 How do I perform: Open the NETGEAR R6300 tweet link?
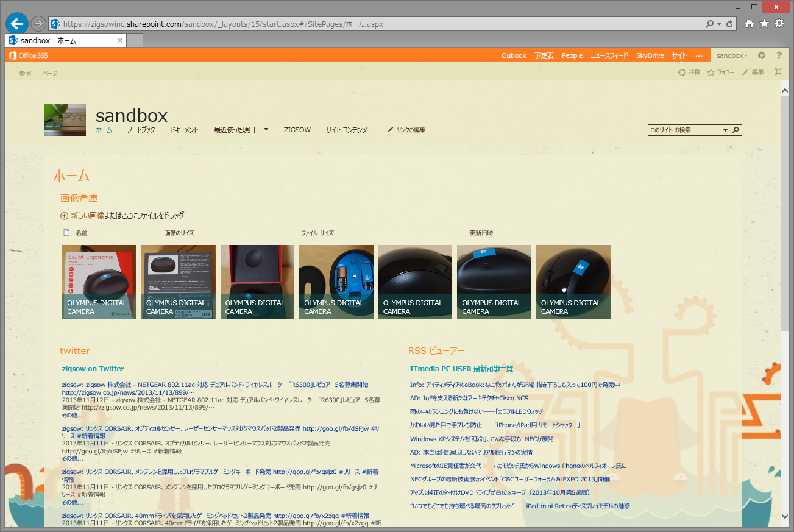(x=215, y=389)
